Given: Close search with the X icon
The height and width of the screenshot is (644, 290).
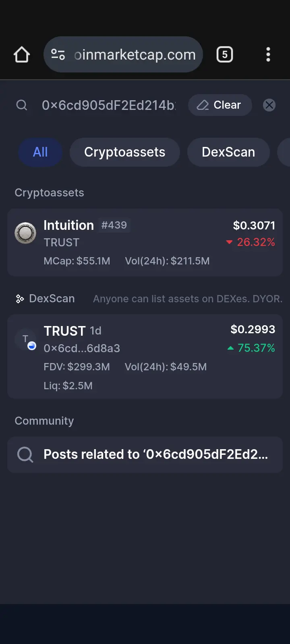Looking at the screenshot, I should tap(269, 105).
